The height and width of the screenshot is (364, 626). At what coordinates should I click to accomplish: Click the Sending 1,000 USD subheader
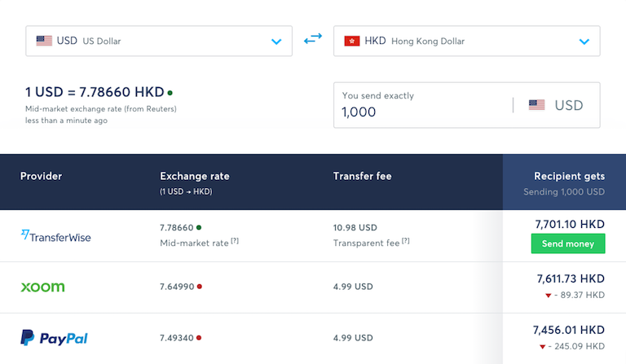coord(564,191)
